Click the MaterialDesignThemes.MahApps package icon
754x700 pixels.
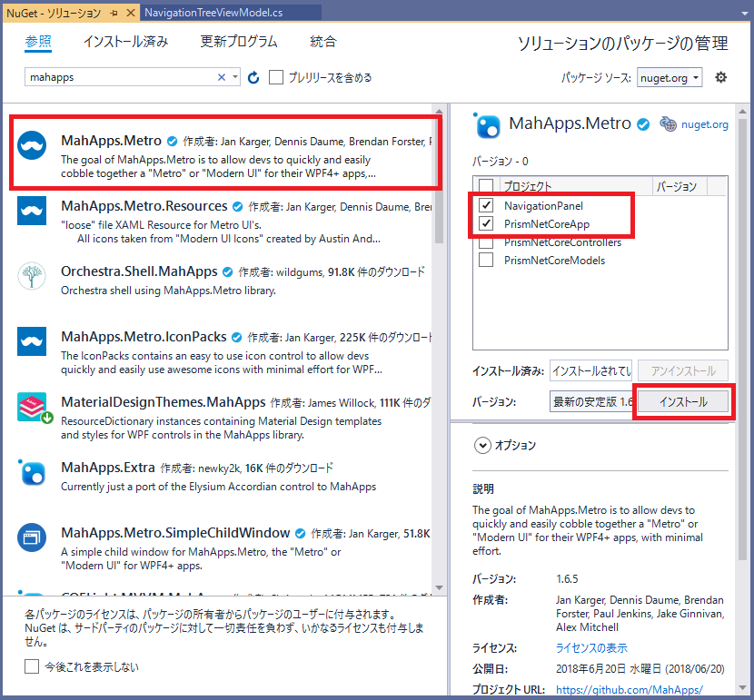point(34,408)
